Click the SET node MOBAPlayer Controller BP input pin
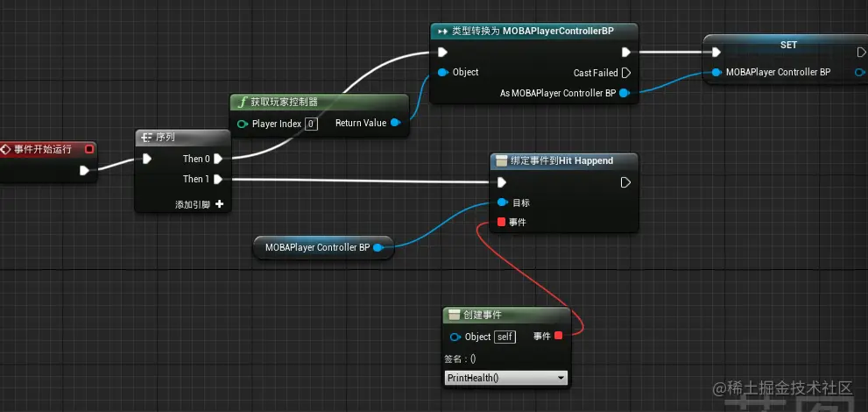This screenshot has height=412, width=868. [x=716, y=72]
